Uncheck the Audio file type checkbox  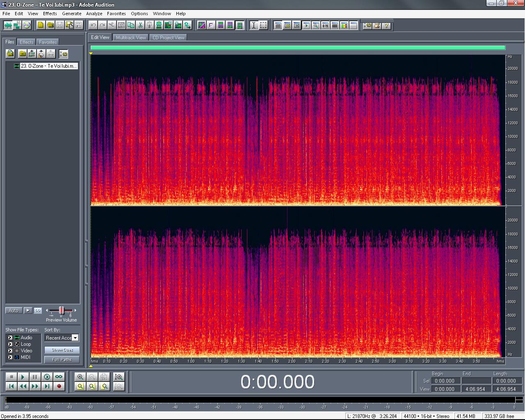click(x=10, y=338)
